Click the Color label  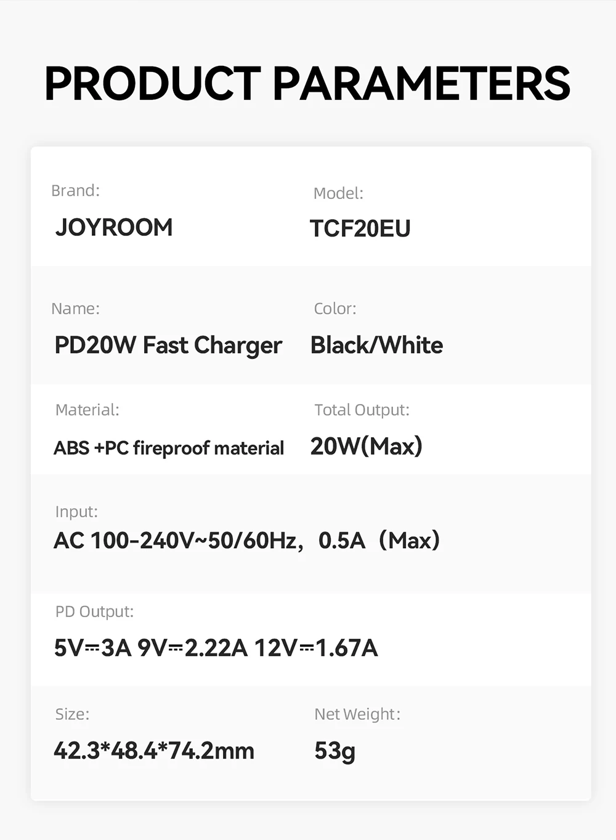tap(335, 308)
